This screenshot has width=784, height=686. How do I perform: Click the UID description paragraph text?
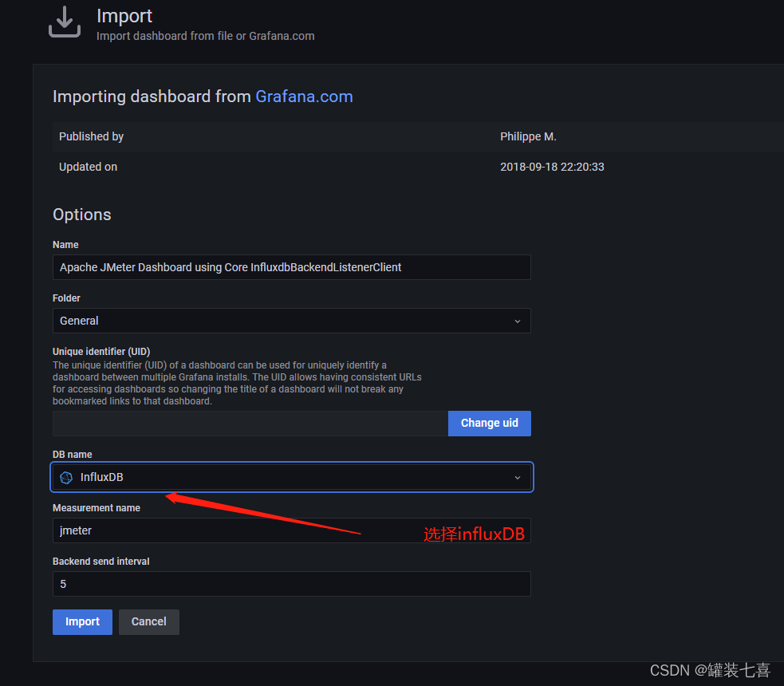[237, 383]
